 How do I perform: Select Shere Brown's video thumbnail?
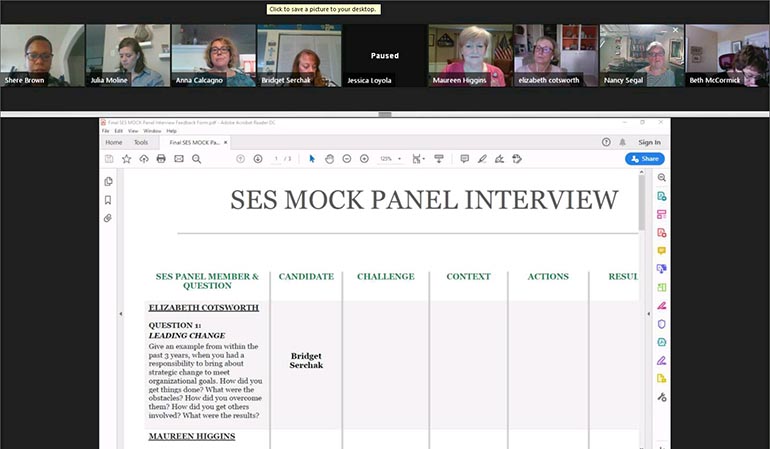(x=42, y=56)
